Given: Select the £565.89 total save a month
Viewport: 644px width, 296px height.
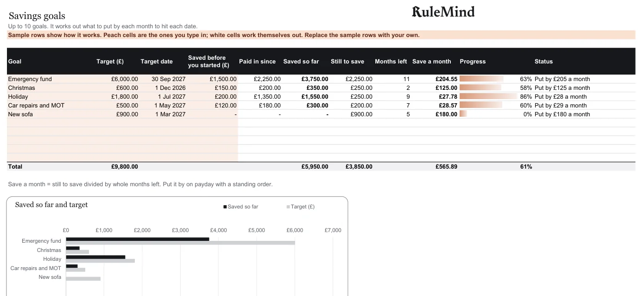Looking at the screenshot, I should point(446,167).
